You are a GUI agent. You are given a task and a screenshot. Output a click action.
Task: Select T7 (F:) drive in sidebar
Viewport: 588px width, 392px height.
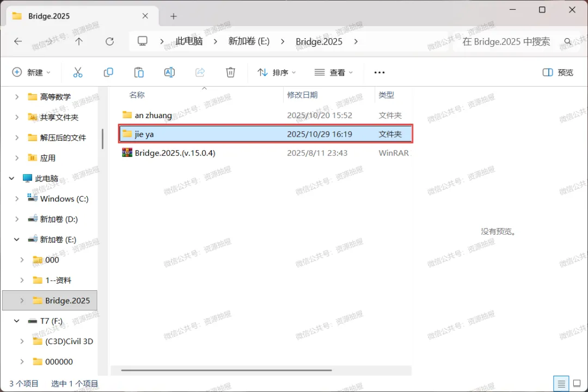(51, 321)
